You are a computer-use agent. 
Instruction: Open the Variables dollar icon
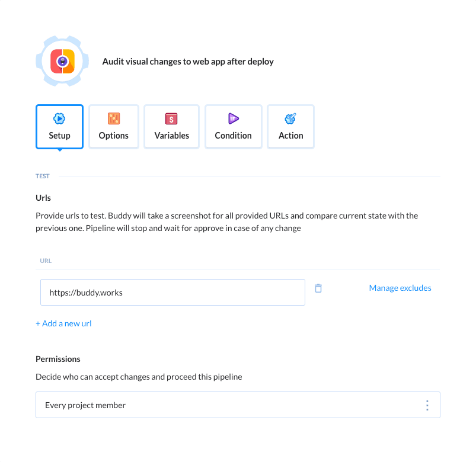pos(171,118)
